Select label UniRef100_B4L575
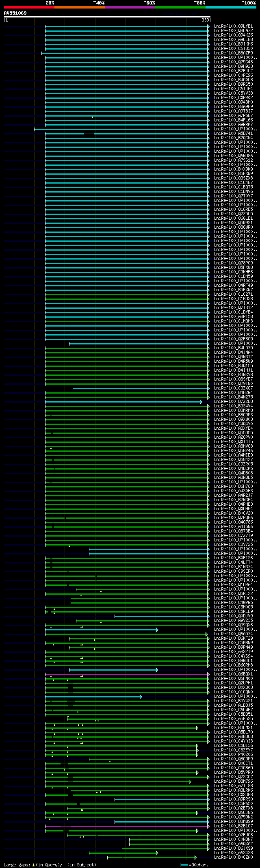 pos(233,348)
